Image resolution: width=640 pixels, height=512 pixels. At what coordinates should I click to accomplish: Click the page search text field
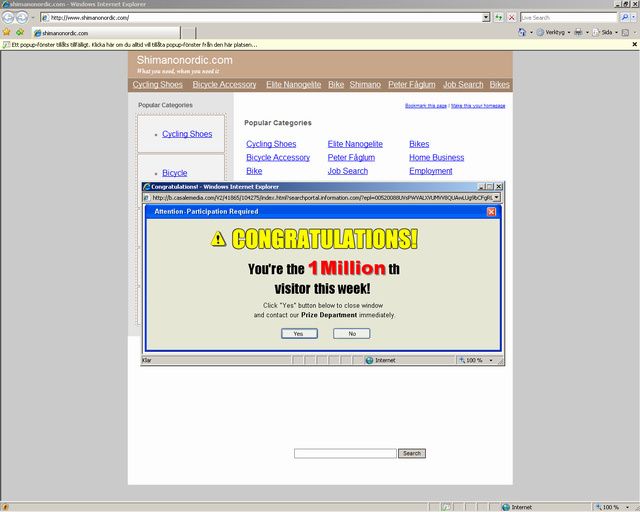(x=345, y=453)
